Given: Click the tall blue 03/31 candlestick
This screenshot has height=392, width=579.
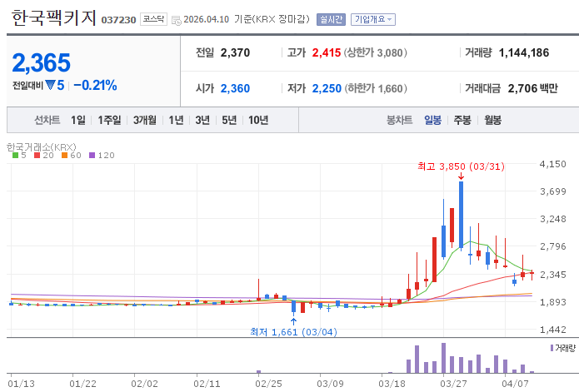Looking at the screenshot, I should pyautogui.click(x=461, y=215).
